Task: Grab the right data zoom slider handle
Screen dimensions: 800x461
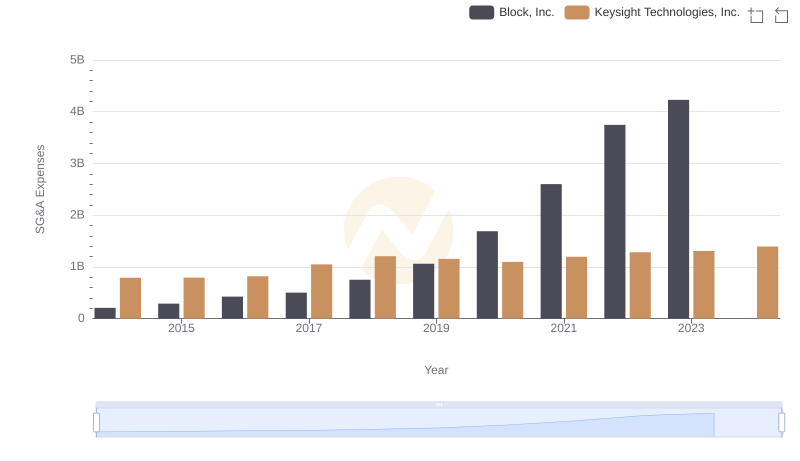Action: click(781, 423)
